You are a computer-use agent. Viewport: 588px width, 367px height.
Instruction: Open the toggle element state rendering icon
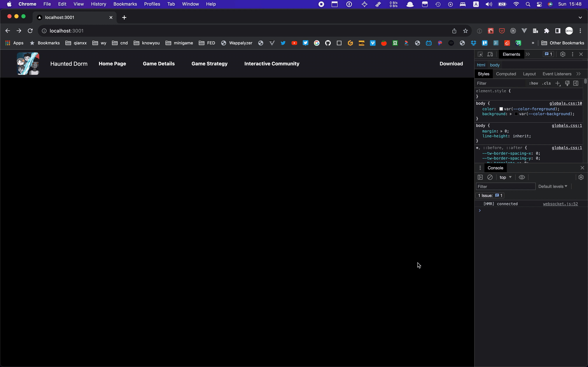coord(568,83)
